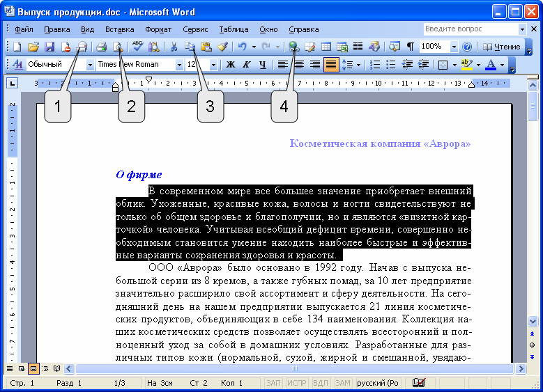Open the Research tool icon
This screenshot has width=543, height=392.
point(154,47)
